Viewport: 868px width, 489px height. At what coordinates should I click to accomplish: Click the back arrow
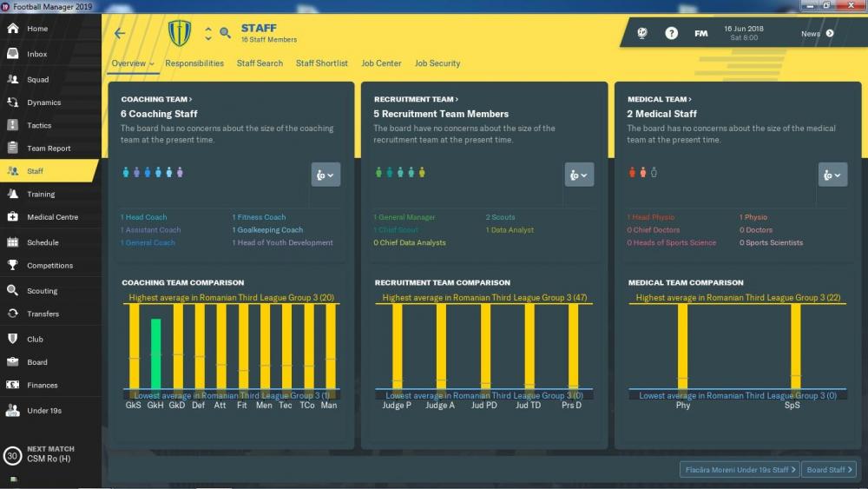120,33
